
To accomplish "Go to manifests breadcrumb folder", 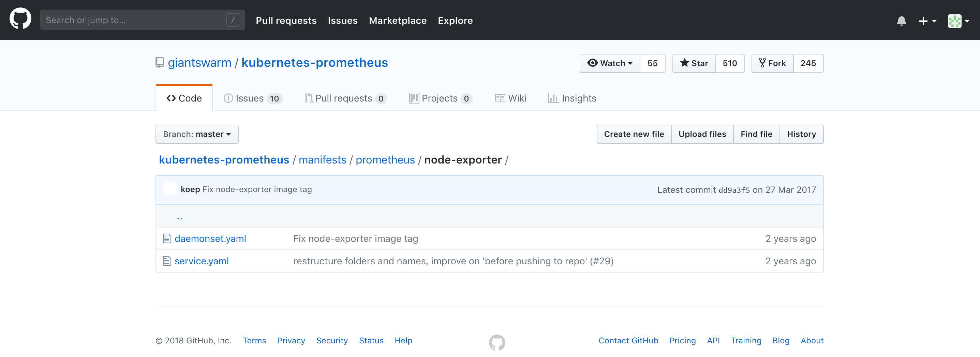I will pyautogui.click(x=322, y=160).
